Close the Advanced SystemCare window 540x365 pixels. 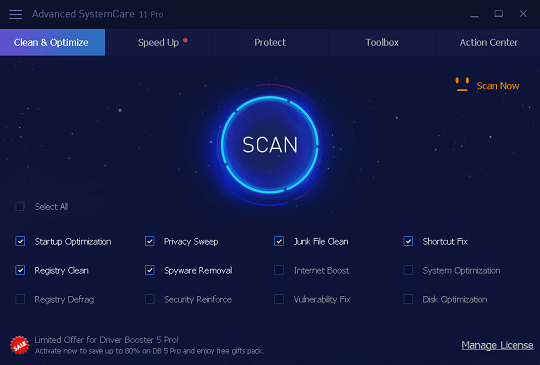[x=523, y=14]
